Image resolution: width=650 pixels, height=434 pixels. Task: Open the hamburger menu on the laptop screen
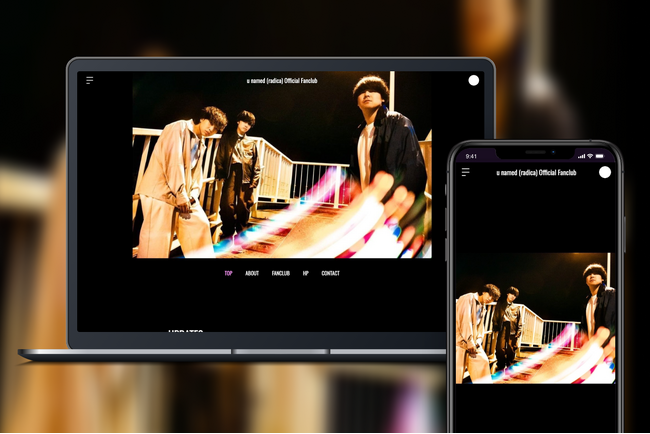point(90,80)
